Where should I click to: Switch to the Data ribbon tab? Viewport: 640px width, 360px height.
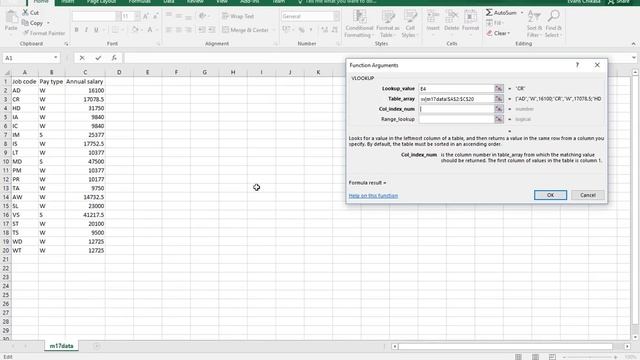[169, 2]
